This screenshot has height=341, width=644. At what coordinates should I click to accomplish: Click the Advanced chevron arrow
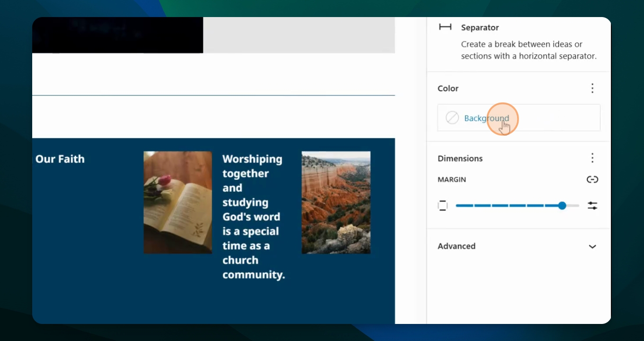592,247
